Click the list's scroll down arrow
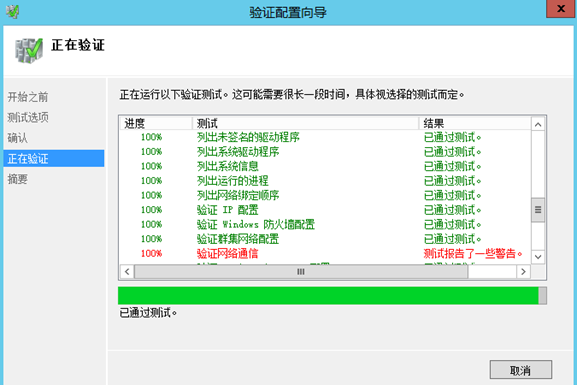Screen dimensions: 577x385 pos(538,257)
